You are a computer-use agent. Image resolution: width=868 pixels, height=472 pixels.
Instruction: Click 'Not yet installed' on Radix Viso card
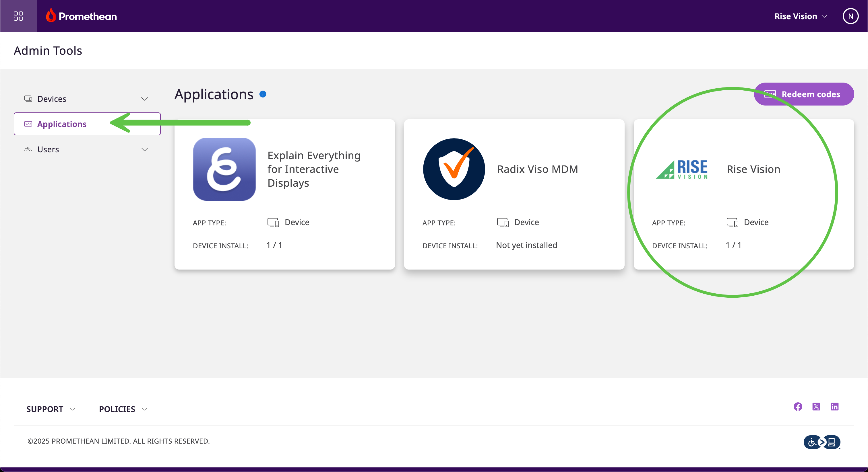tap(527, 245)
